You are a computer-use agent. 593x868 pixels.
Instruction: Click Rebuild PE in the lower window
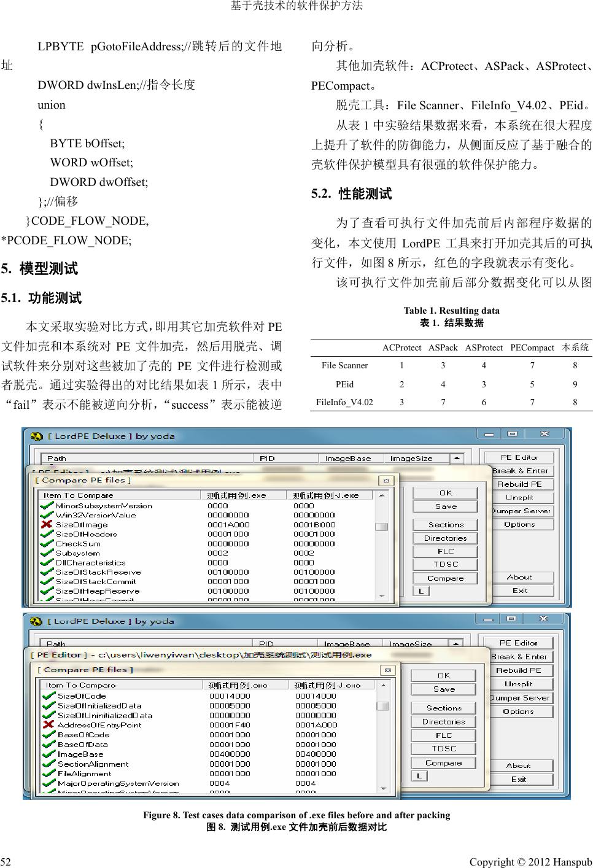(518, 670)
